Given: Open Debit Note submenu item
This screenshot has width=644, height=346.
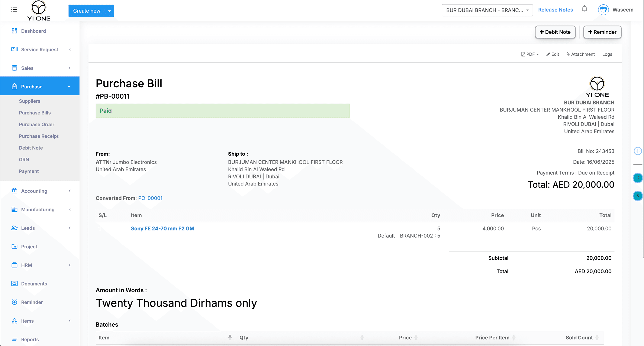Looking at the screenshot, I should click(31, 148).
